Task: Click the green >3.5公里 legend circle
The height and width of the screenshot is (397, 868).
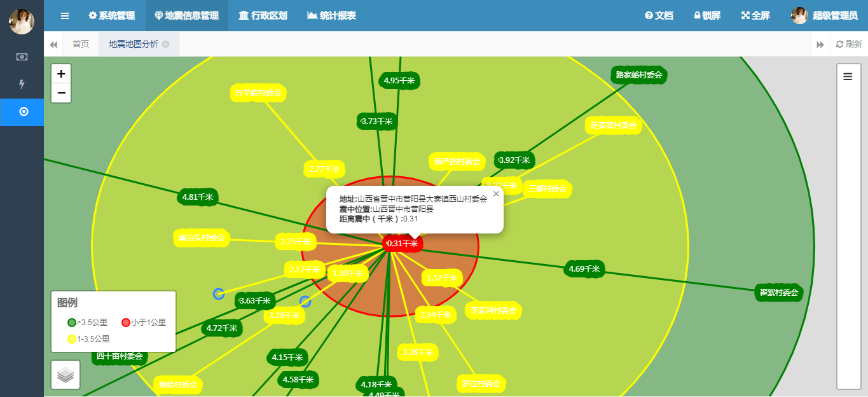Action: pos(72,323)
